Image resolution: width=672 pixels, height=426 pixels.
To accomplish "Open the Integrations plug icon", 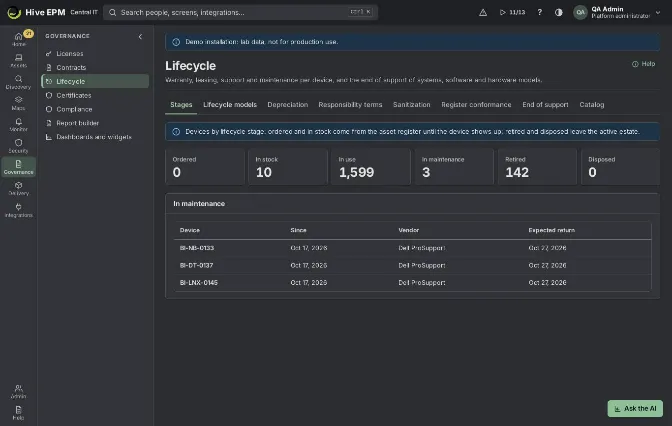I will 18,210.
